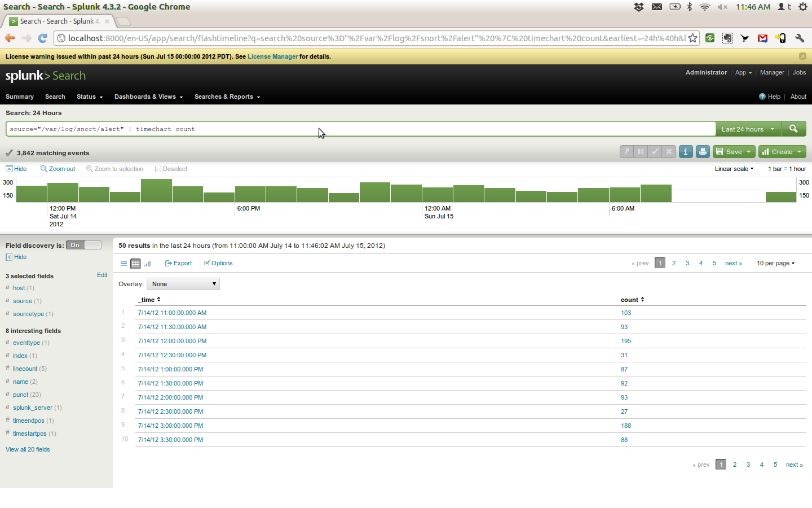Open results as events list view
Screen dimensions: 812x508
coord(123,263)
